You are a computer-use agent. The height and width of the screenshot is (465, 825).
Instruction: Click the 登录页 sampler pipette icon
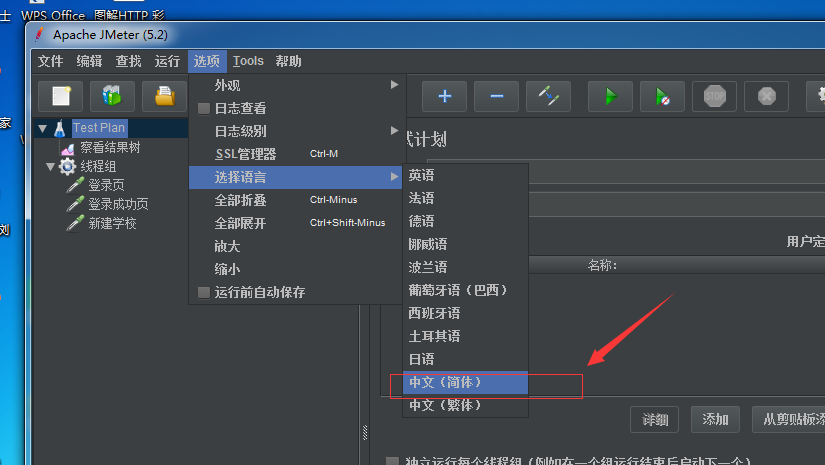point(75,185)
